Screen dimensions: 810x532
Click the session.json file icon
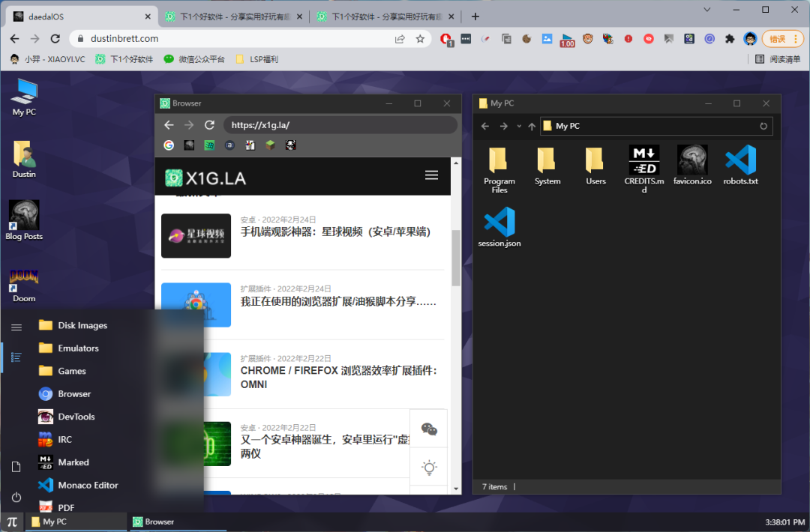coord(499,226)
